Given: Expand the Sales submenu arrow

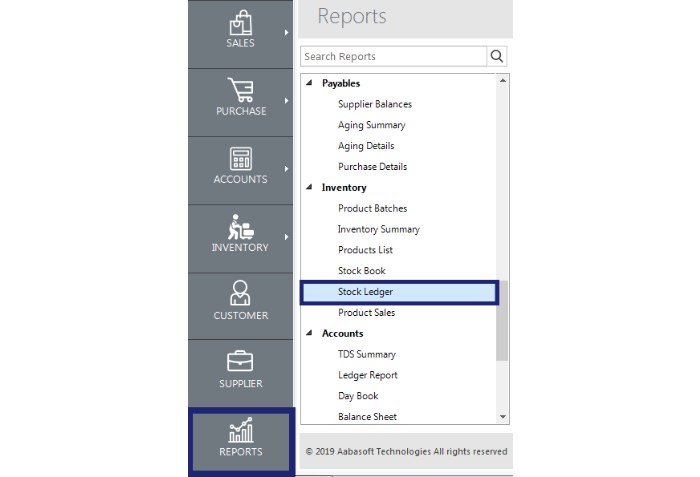Looking at the screenshot, I should (286, 33).
